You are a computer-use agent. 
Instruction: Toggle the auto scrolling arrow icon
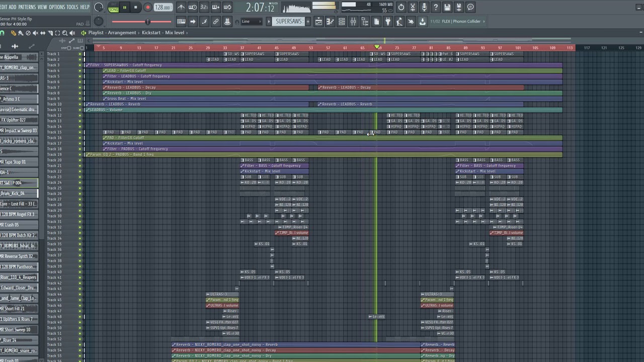click(x=193, y=21)
